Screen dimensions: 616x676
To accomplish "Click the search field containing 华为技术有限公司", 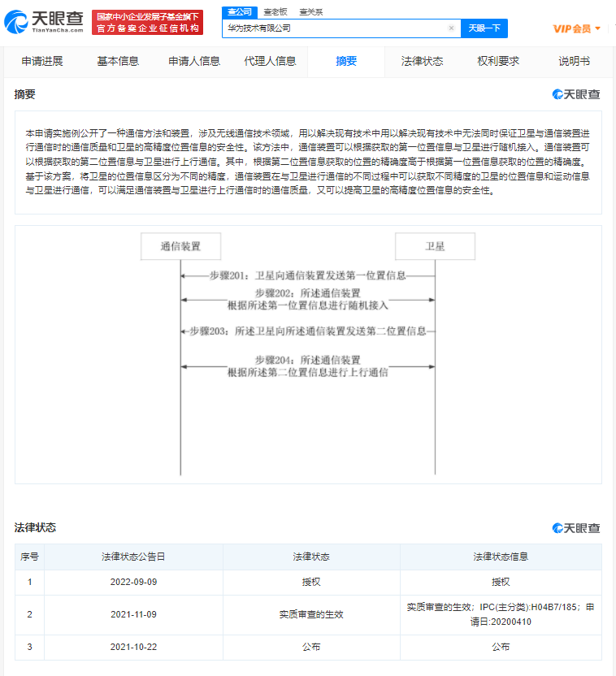I will point(341,28).
